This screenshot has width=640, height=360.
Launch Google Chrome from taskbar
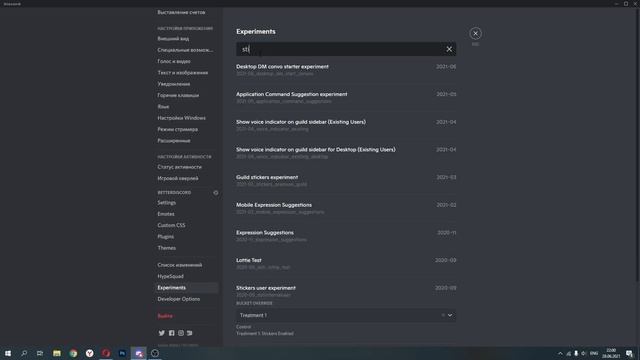pos(73,353)
